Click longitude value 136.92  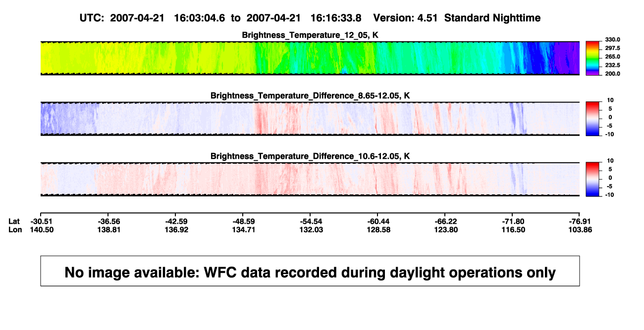[x=175, y=230]
